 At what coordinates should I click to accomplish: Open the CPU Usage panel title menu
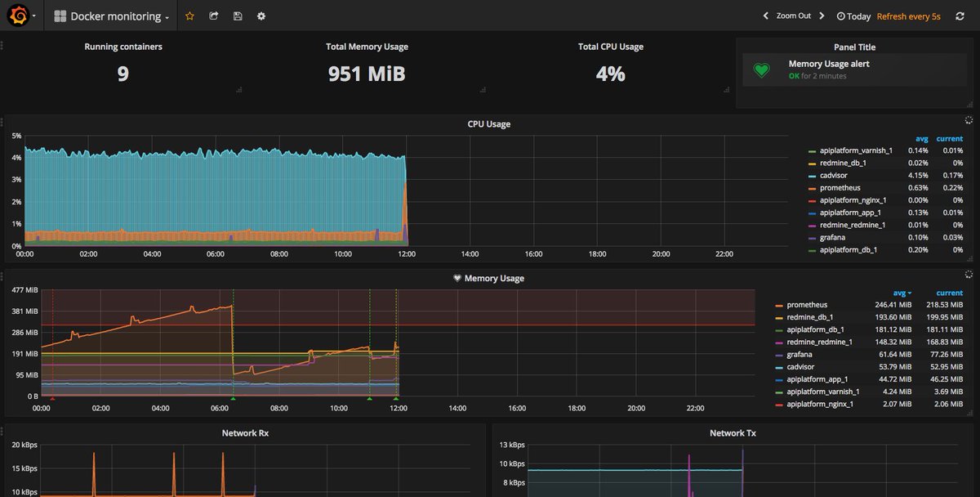(x=488, y=124)
